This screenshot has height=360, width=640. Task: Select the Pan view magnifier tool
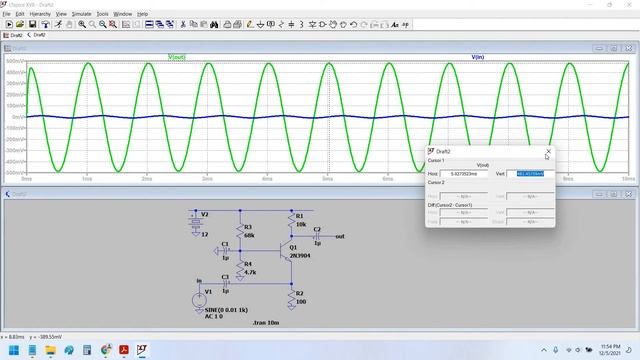click(93, 24)
